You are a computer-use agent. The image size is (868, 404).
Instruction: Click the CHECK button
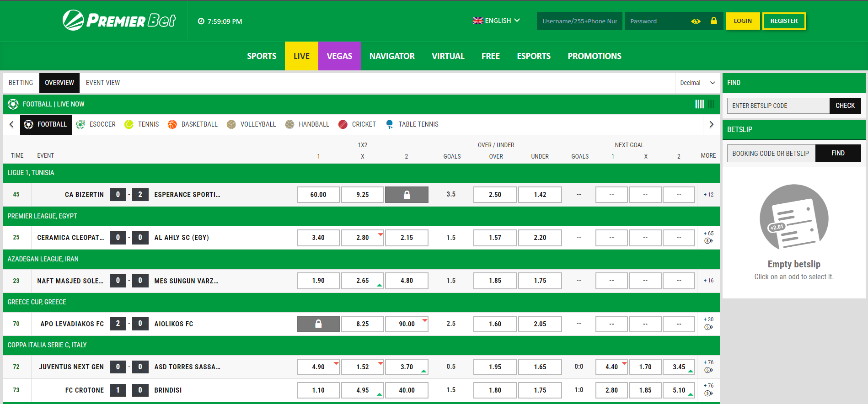coord(845,106)
